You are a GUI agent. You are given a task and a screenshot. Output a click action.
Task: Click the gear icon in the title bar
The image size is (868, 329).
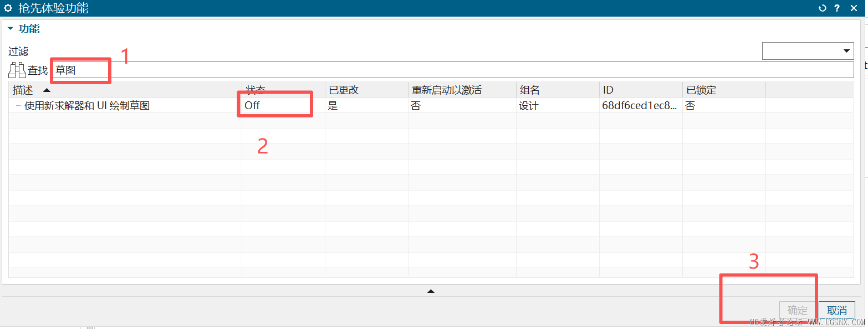pyautogui.click(x=8, y=8)
